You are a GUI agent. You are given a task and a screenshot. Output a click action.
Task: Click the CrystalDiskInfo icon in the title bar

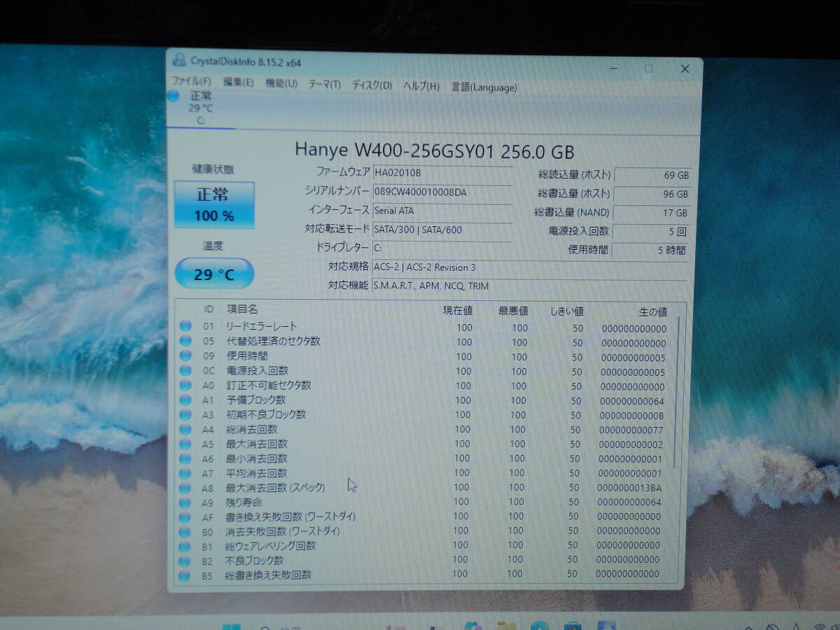(x=178, y=60)
